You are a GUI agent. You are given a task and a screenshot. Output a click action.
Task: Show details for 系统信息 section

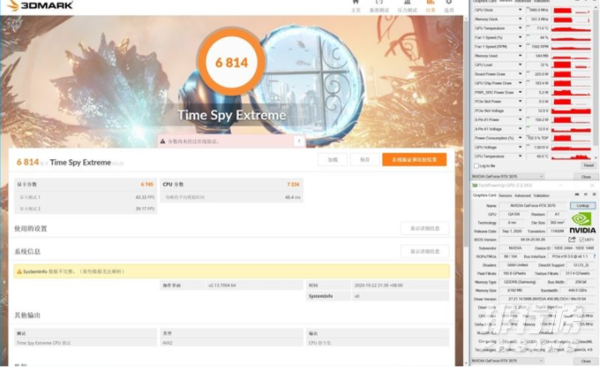pos(425,251)
